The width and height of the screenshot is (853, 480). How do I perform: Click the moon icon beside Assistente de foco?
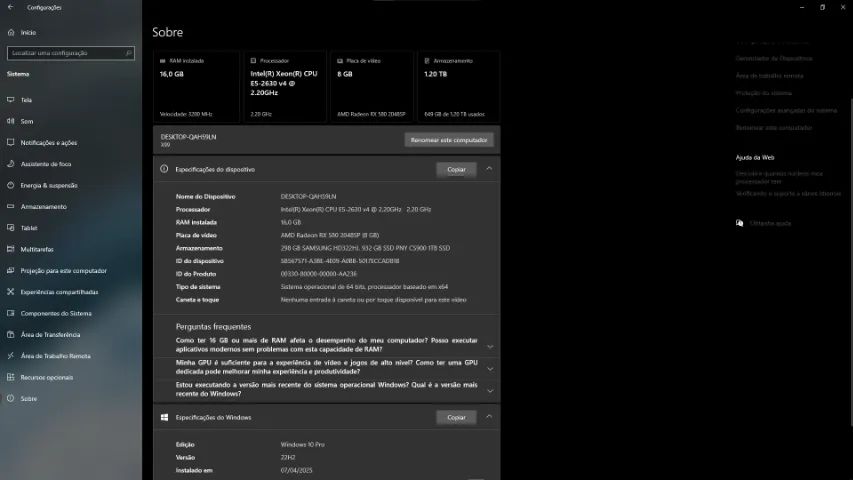[10, 163]
